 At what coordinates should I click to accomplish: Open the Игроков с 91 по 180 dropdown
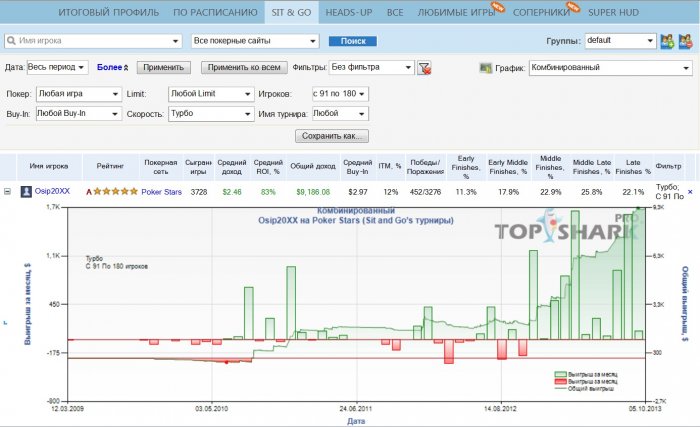340,93
